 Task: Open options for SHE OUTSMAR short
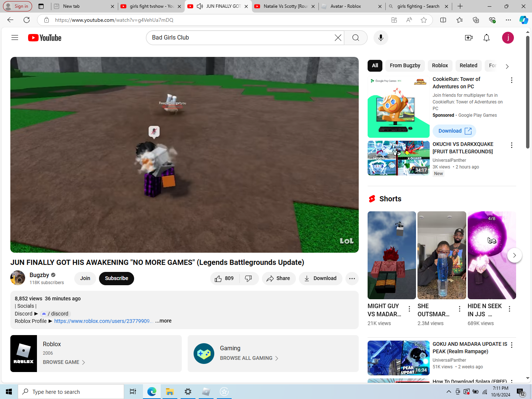(x=460, y=309)
